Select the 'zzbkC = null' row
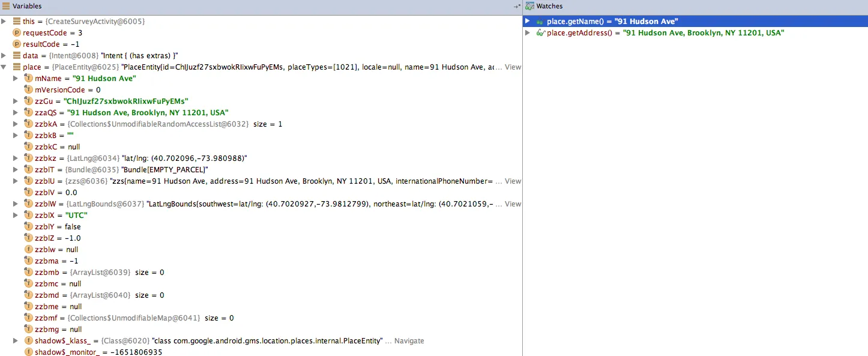The width and height of the screenshot is (868, 356). point(261,146)
